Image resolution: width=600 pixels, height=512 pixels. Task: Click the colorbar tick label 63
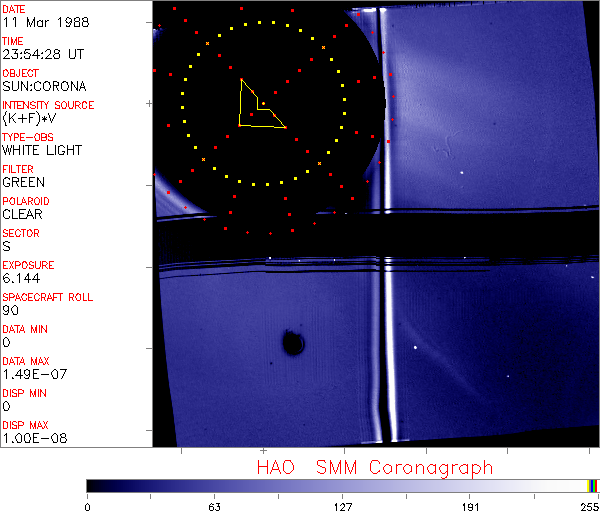(215, 506)
